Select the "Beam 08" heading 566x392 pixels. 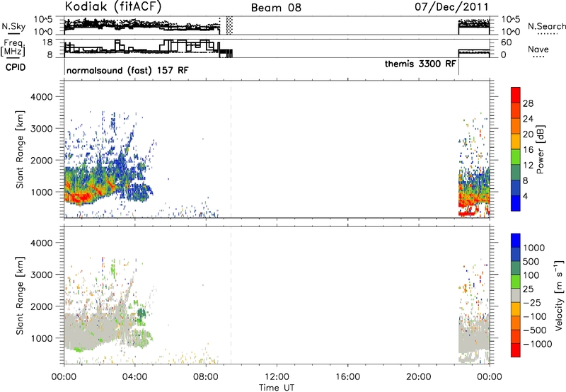click(x=276, y=8)
